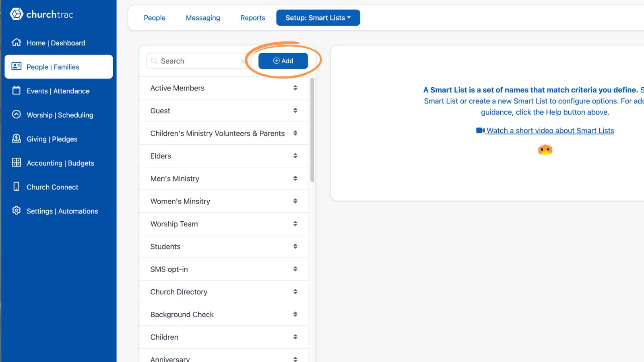Click the Accounting calculator icon
Screen dimensions: 644x362
tap(17, 162)
